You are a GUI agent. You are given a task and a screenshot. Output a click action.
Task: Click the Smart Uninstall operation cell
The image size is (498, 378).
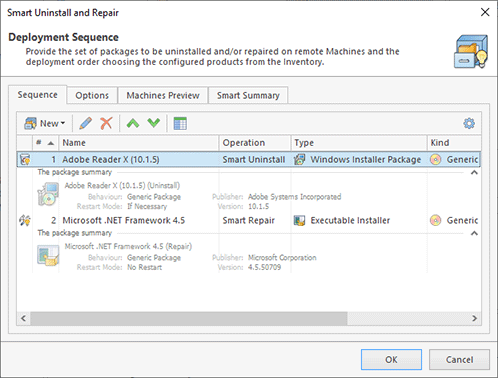(x=254, y=160)
